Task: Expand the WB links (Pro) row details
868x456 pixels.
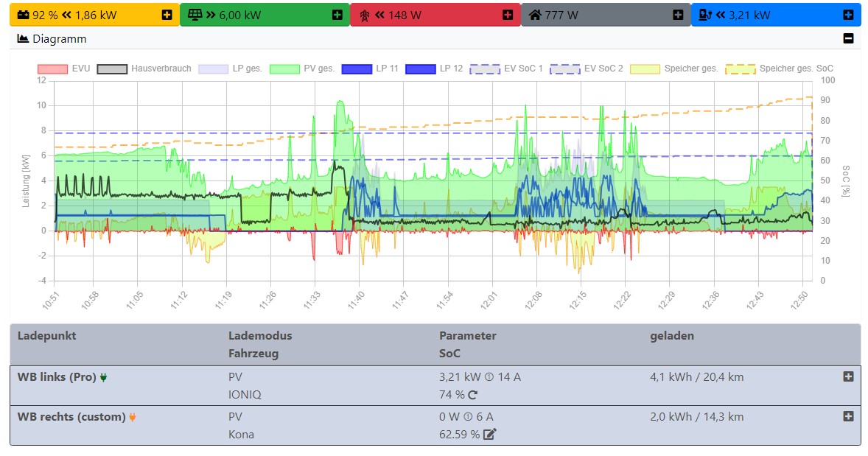Action: [848, 376]
